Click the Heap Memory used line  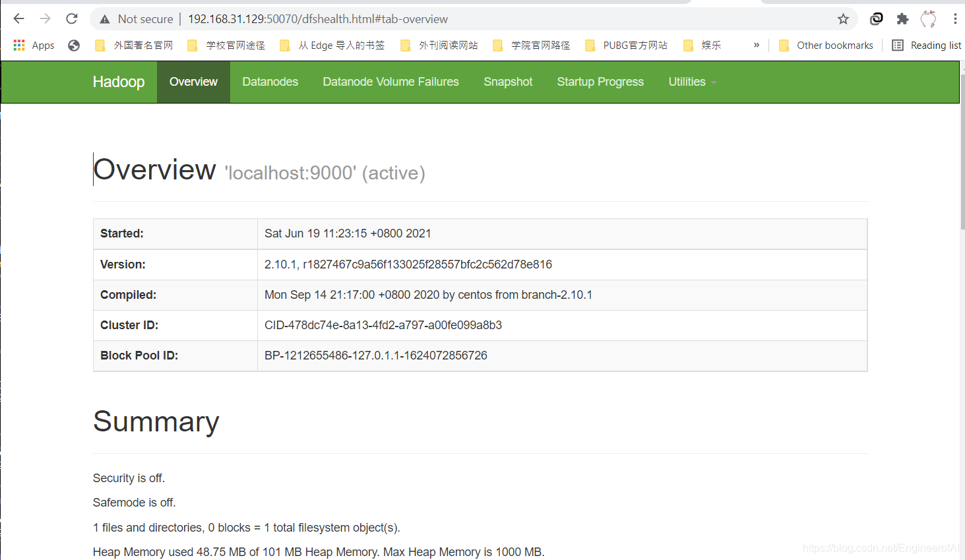point(319,552)
